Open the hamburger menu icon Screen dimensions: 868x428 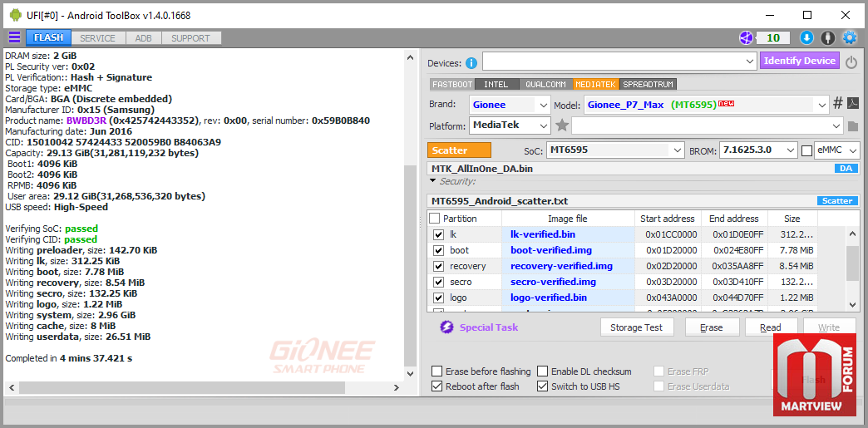point(14,37)
